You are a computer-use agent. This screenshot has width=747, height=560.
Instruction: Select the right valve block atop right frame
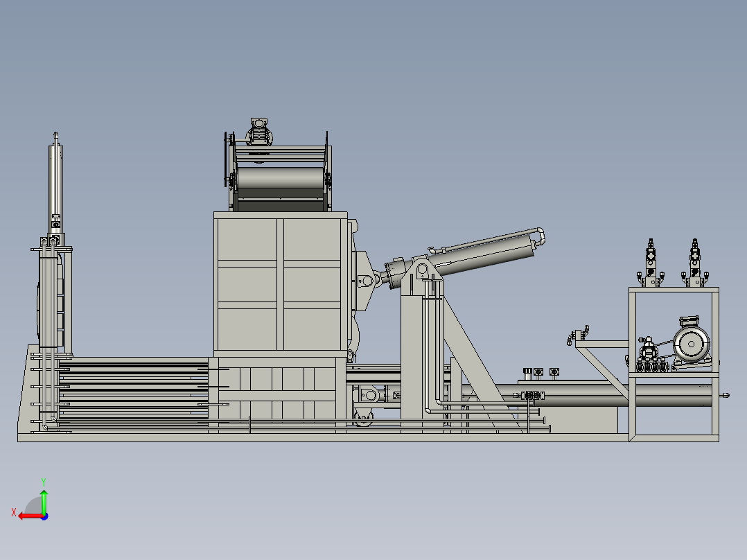(x=694, y=263)
